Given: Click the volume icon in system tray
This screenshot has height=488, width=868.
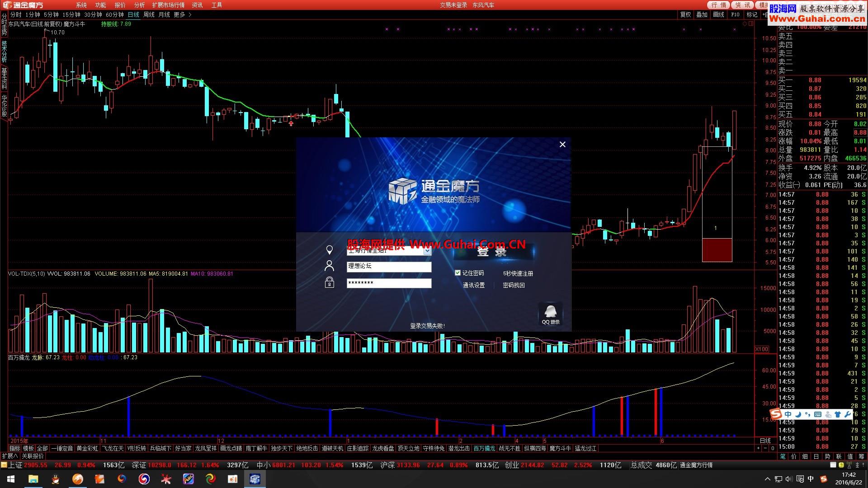Looking at the screenshot, I should click(x=789, y=479).
